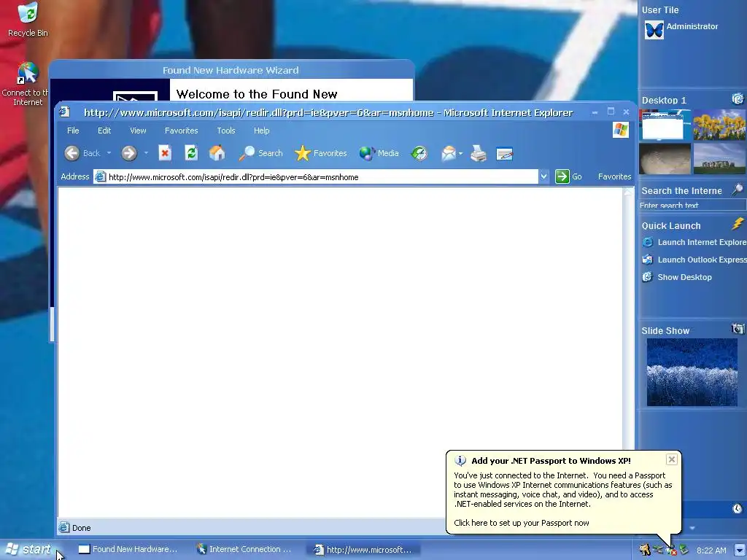The height and width of the screenshot is (560, 747).
Task: Select the first desktop window thumbnail
Action: 665,125
